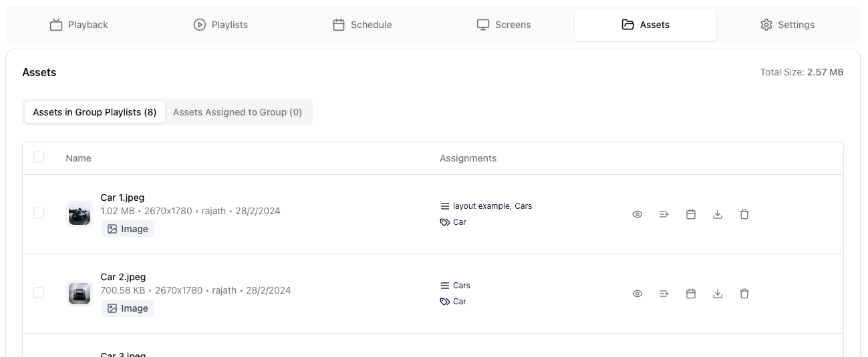
Task: Download the Car 2.jpeg asset
Action: click(x=718, y=294)
